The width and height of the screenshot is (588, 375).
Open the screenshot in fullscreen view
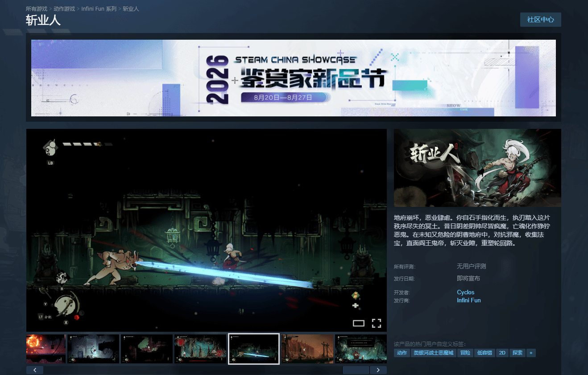[x=377, y=323]
